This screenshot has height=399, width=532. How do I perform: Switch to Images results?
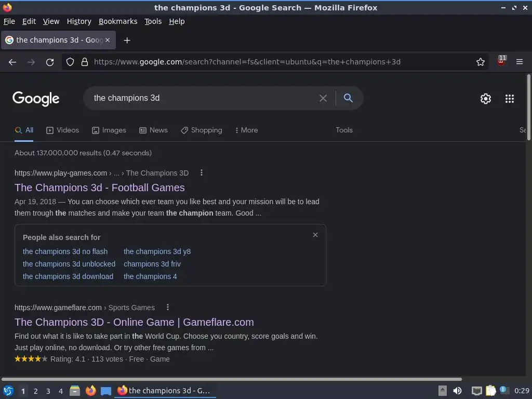click(109, 130)
